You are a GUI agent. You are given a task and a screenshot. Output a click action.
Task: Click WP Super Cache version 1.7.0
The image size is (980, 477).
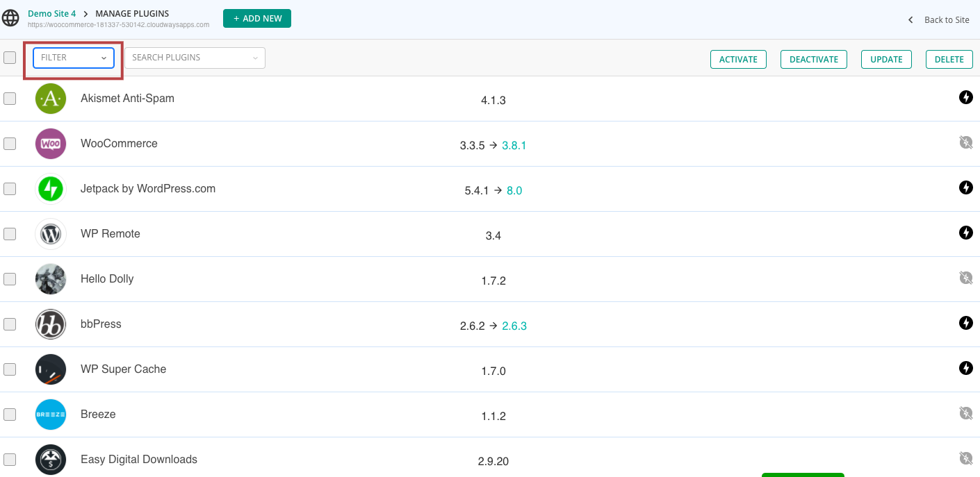pos(493,371)
